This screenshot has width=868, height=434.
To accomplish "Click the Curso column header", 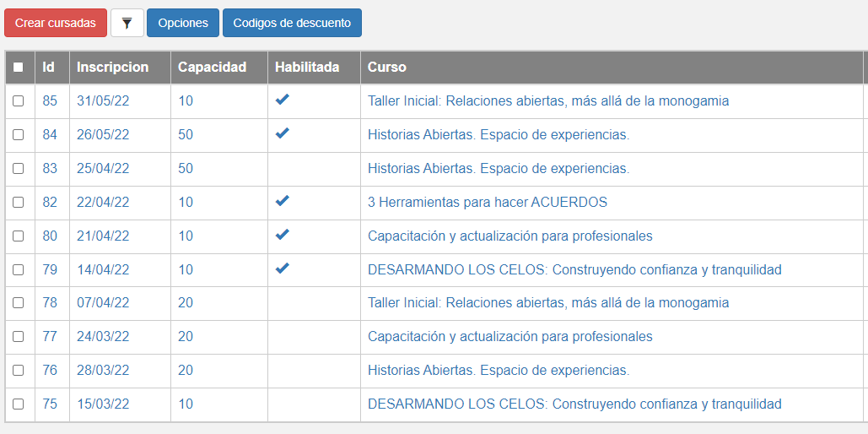I will tap(387, 68).
